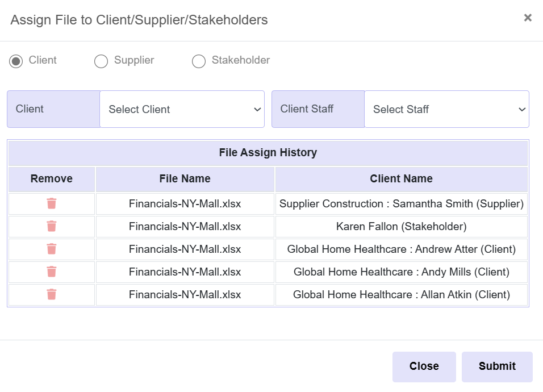Screen dimensions: 543x392
Task: Dismiss the dialog using the X icon
Action: click(x=528, y=17)
